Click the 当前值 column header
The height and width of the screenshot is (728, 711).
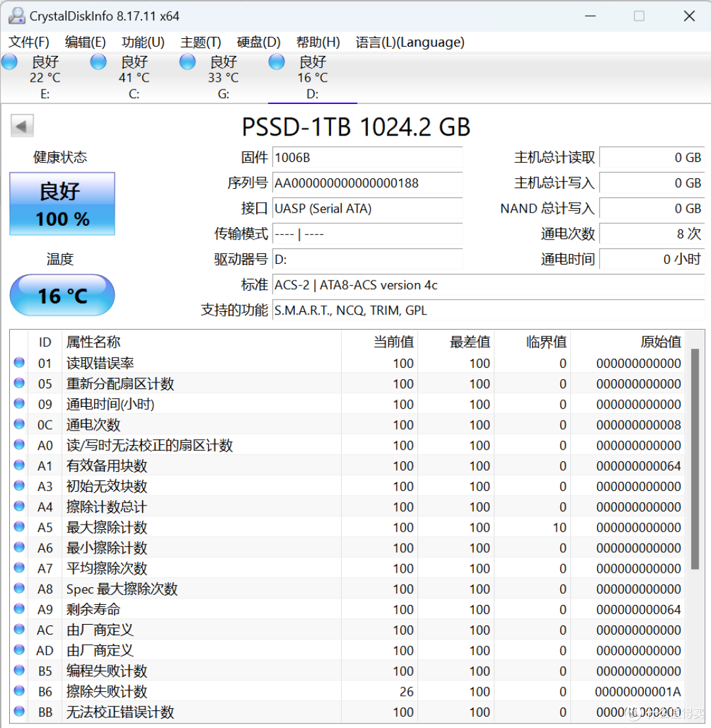(x=379, y=342)
